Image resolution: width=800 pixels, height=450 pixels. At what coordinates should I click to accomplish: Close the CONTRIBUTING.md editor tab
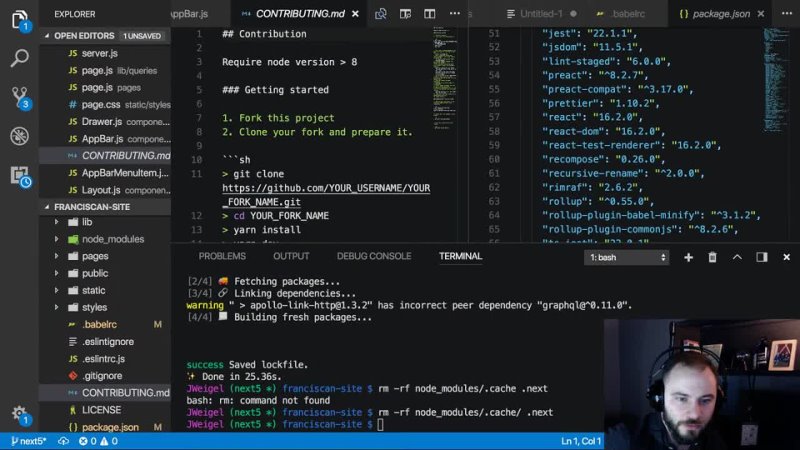click(x=355, y=14)
